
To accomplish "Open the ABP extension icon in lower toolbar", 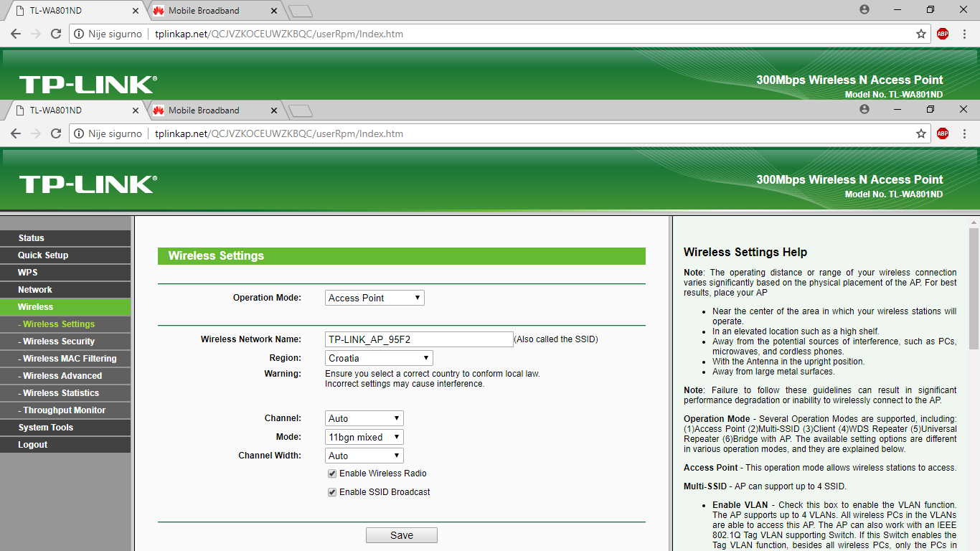I will [943, 133].
